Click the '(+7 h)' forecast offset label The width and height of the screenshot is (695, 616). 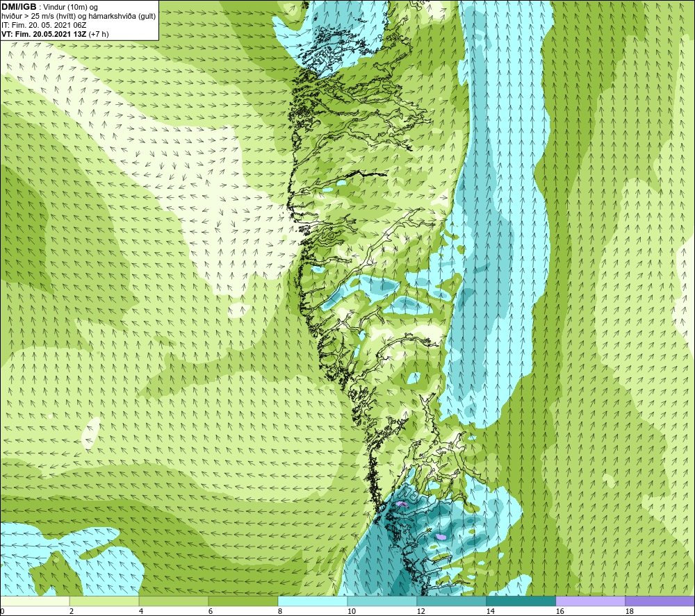(x=99, y=33)
